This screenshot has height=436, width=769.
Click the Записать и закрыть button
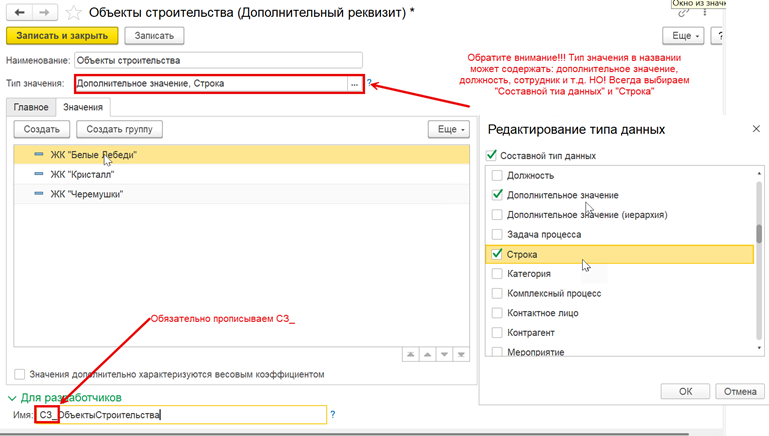point(62,36)
